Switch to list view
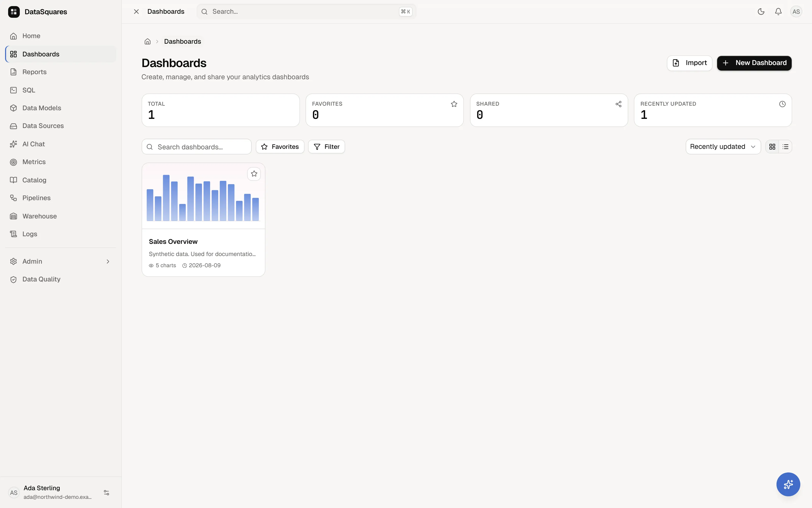 coord(785,147)
